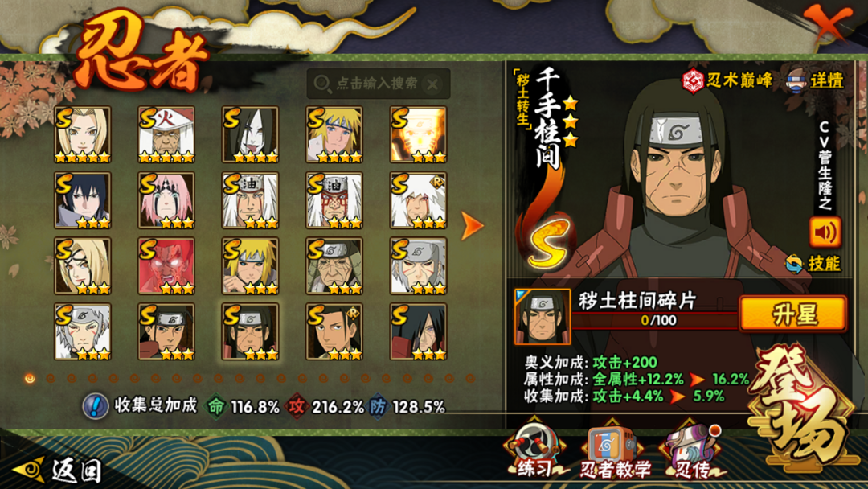Play the ninja voice speaker icon
868x489 pixels.
(825, 232)
